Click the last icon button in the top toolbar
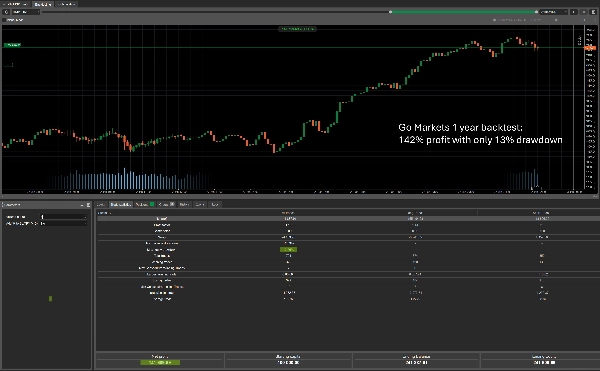This screenshot has height=371, width=600. (593, 12)
